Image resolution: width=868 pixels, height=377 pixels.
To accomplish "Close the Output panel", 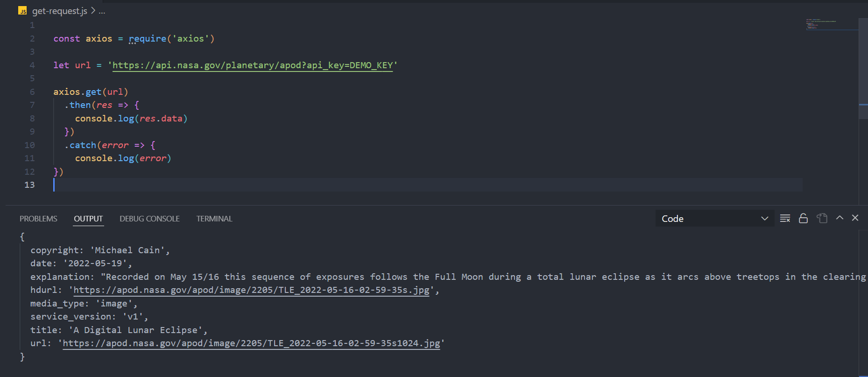I will point(855,218).
